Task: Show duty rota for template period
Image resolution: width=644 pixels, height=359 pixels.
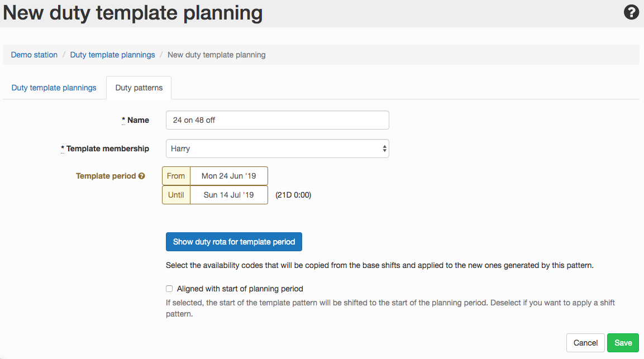Action: 234,242
